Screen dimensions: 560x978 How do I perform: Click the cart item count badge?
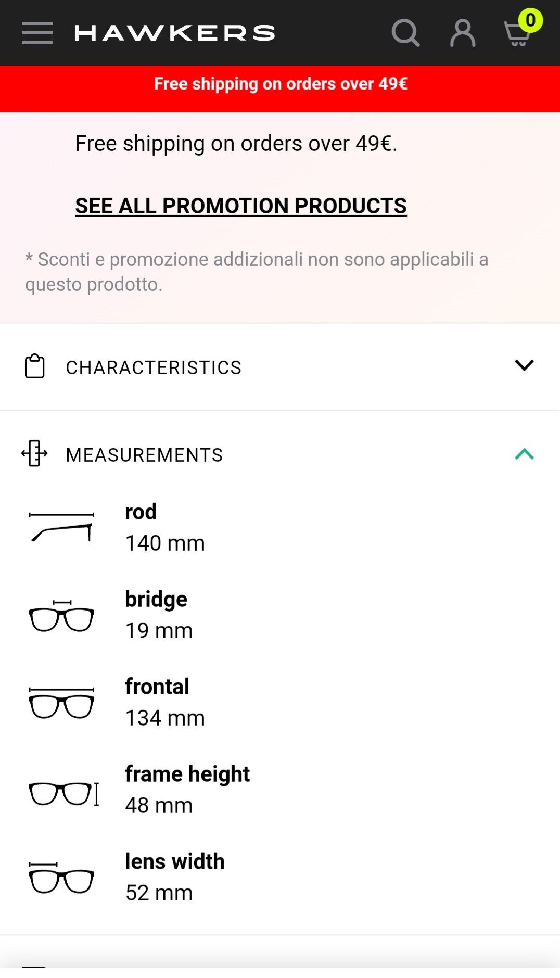(x=530, y=20)
